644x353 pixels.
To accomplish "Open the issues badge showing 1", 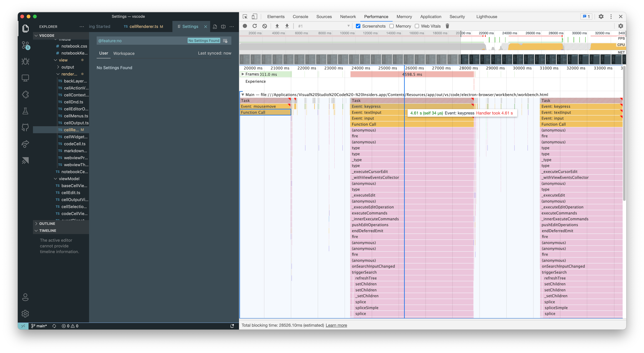I will coord(586,16).
